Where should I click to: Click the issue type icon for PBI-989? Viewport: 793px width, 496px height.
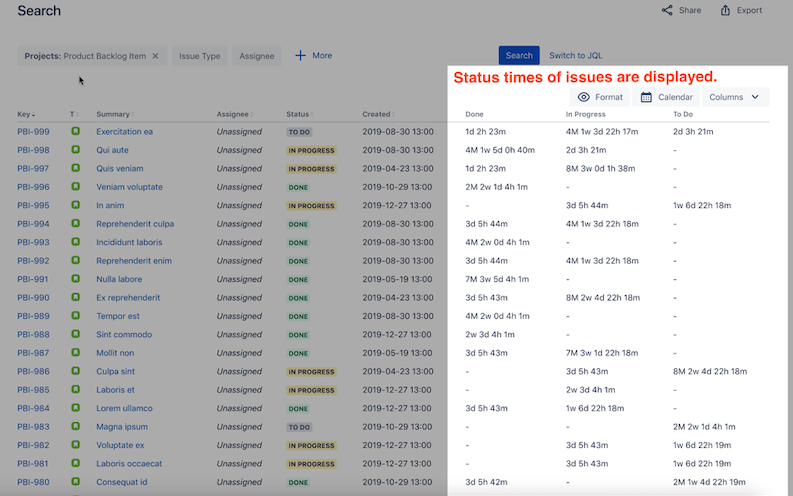coord(75,316)
